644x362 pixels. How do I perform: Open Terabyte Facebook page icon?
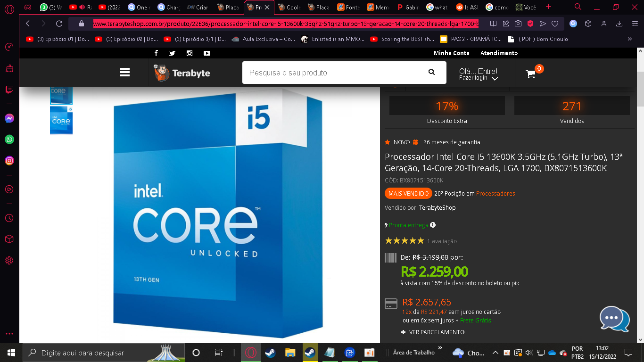(x=156, y=53)
